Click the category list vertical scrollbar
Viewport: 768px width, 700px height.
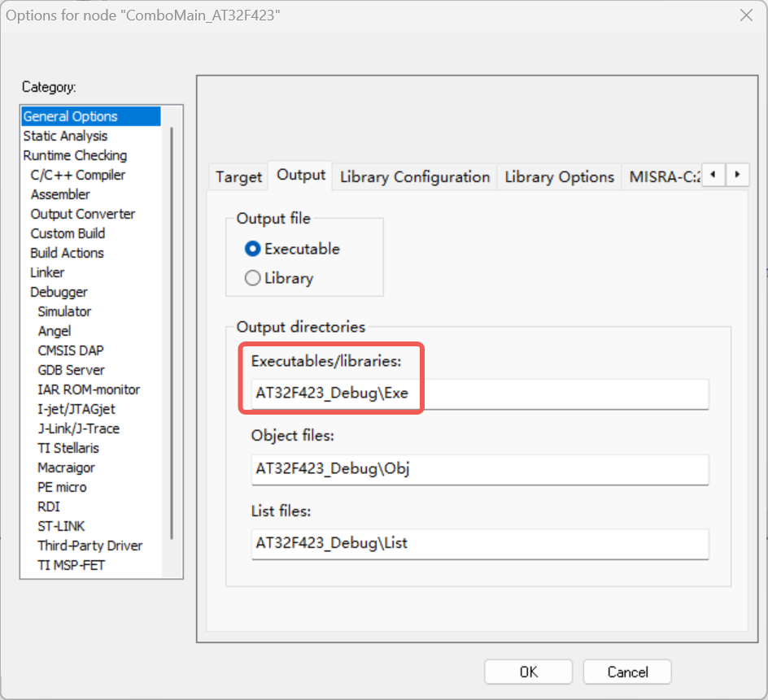[x=172, y=325]
